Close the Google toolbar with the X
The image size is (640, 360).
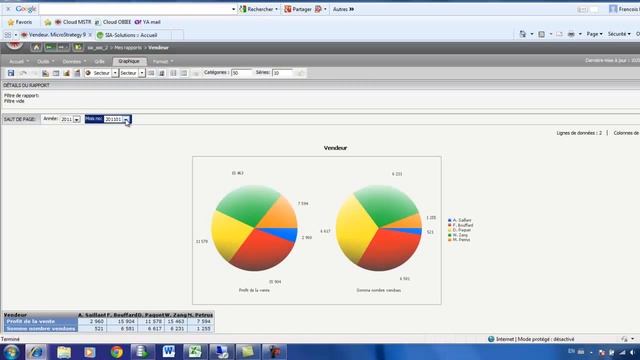(x=8, y=9)
